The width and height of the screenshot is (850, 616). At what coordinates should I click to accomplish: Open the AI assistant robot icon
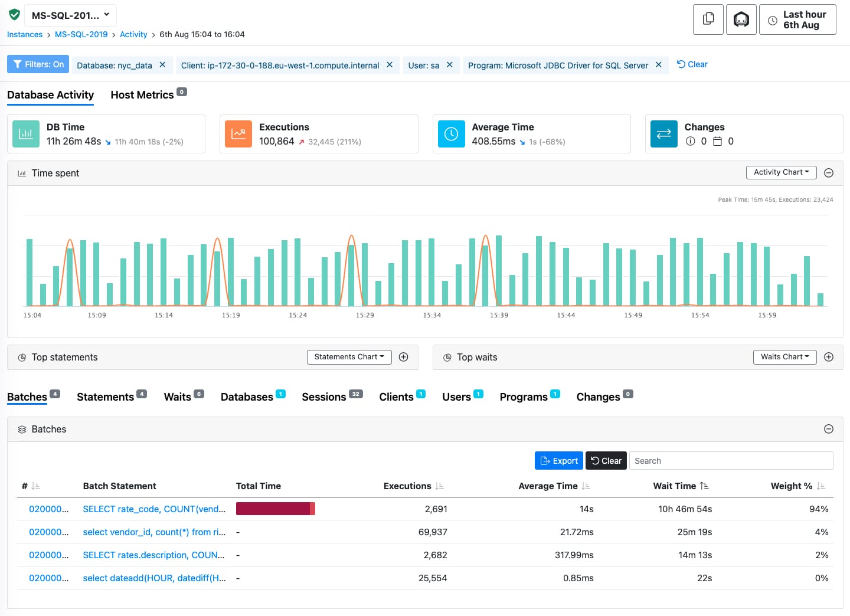(x=741, y=19)
